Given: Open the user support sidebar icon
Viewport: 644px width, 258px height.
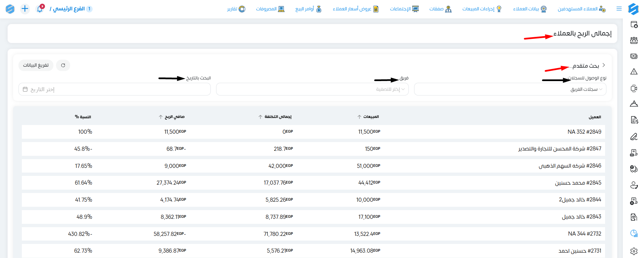Looking at the screenshot, I should 634,185.
